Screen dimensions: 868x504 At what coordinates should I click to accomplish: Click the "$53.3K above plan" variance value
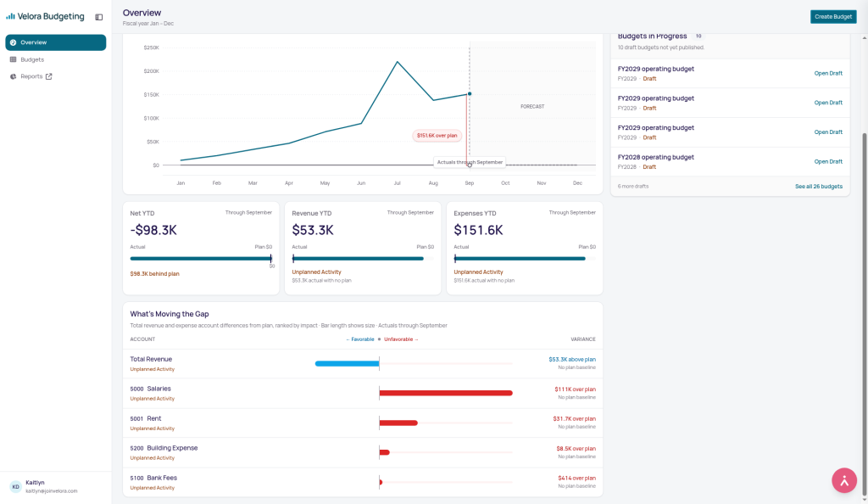[x=572, y=360]
